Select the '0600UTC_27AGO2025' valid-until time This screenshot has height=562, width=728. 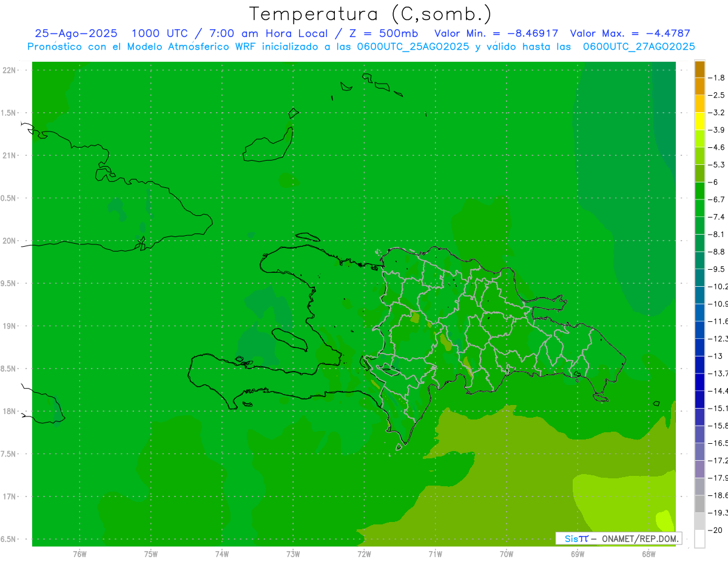tap(639, 47)
